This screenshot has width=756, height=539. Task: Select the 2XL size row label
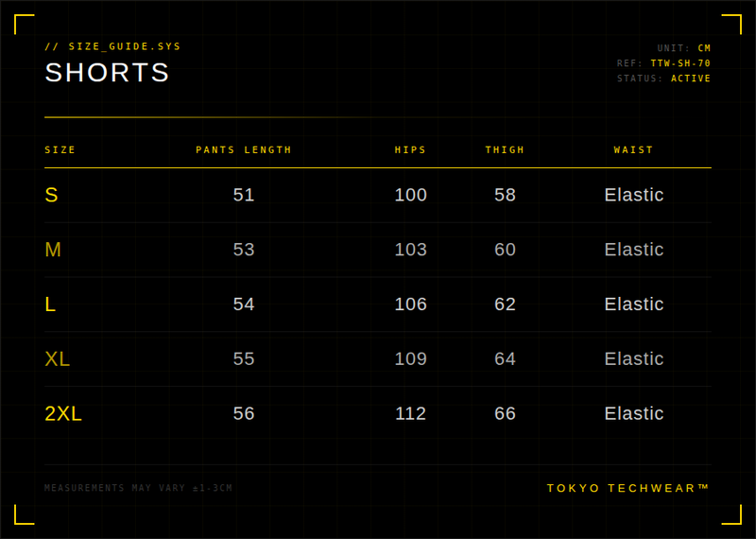(63, 414)
